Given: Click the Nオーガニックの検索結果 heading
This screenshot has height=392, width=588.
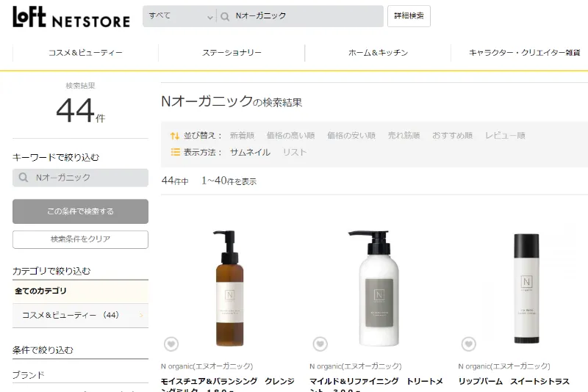Looking at the screenshot, I should pos(232,101).
